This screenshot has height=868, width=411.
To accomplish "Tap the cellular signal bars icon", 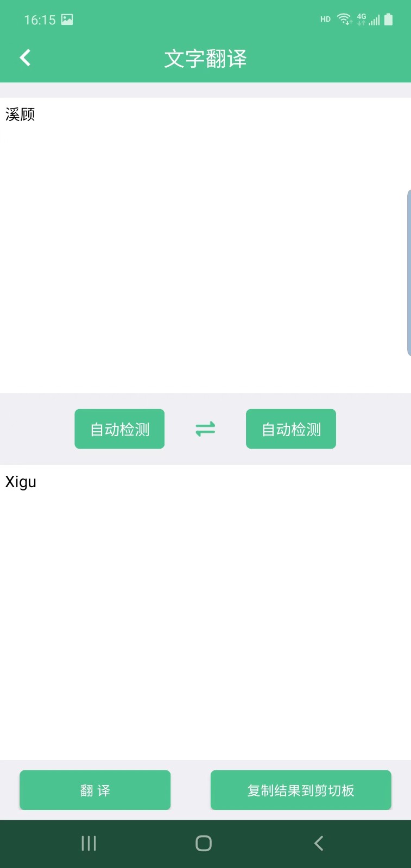I will (375, 21).
